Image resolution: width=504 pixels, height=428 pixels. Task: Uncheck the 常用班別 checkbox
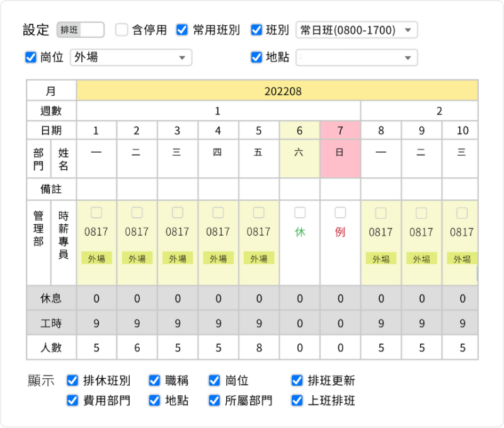pyautogui.click(x=182, y=30)
